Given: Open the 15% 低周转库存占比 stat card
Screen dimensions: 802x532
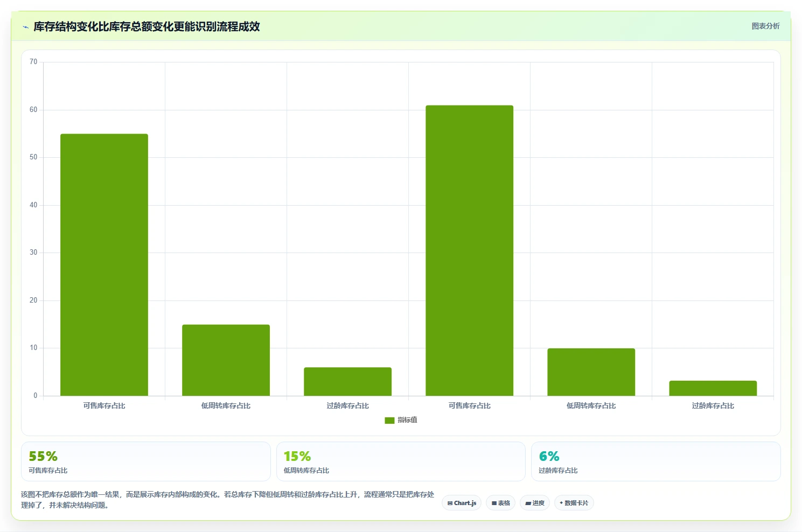Looking at the screenshot, I should [x=401, y=461].
